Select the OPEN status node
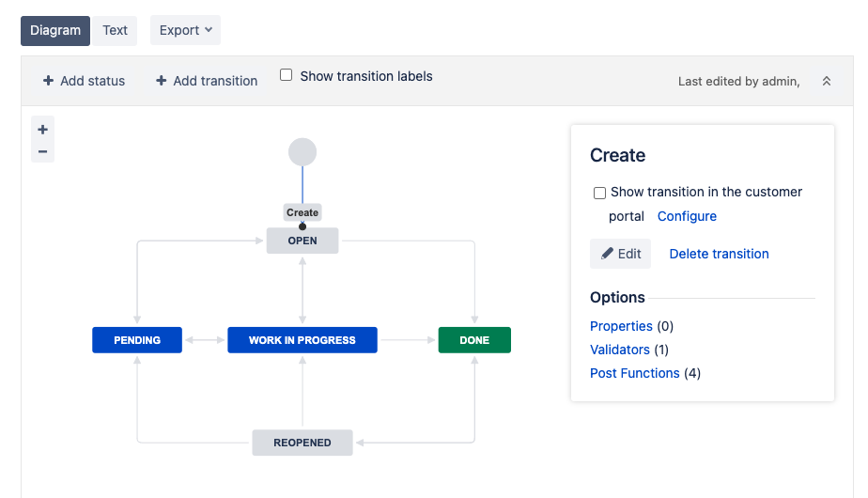Screen dimensions: 868x498 (x=302, y=241)
